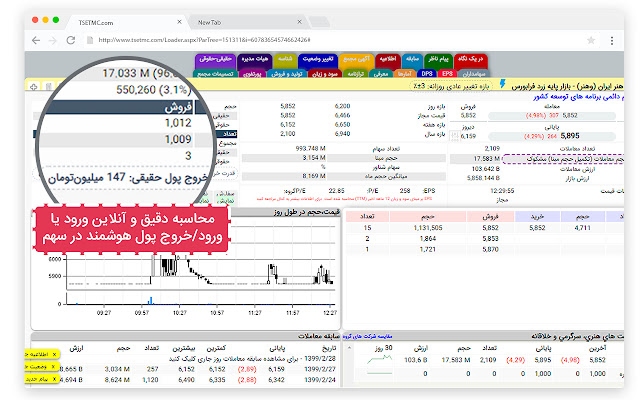
Task: Click the closing price 5,895 value
Action: 570,136
